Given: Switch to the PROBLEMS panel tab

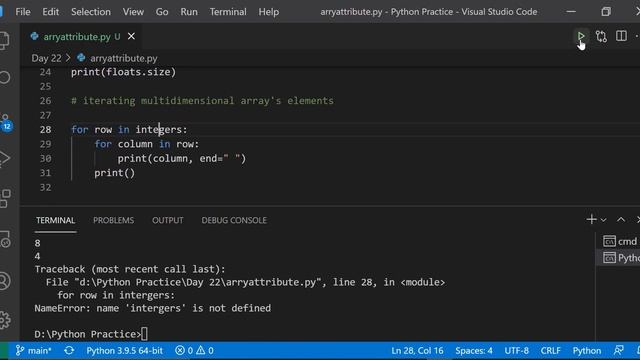Looking at the screenshot, I should pyautogui.click(x=113, y=220).
